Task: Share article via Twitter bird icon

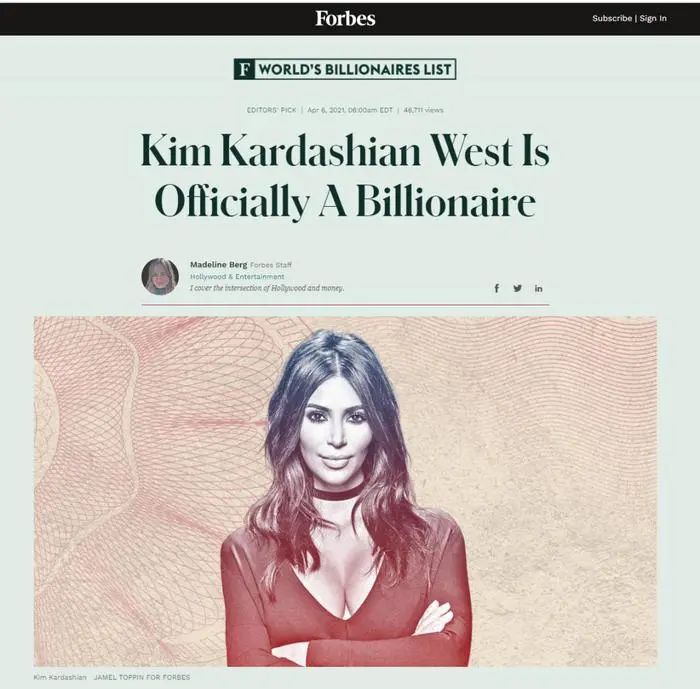Action: [517, 288]
